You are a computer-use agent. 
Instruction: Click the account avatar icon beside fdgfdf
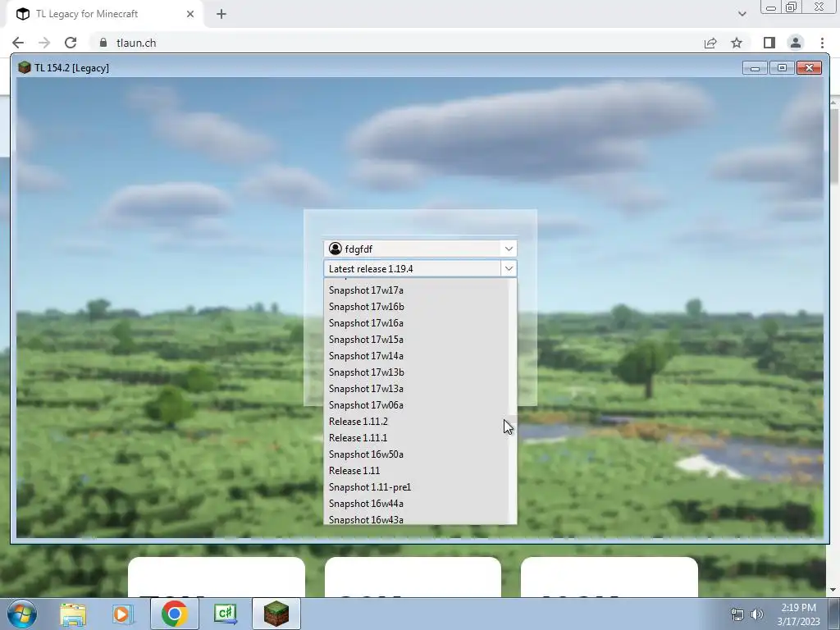[x=336, y=249]
